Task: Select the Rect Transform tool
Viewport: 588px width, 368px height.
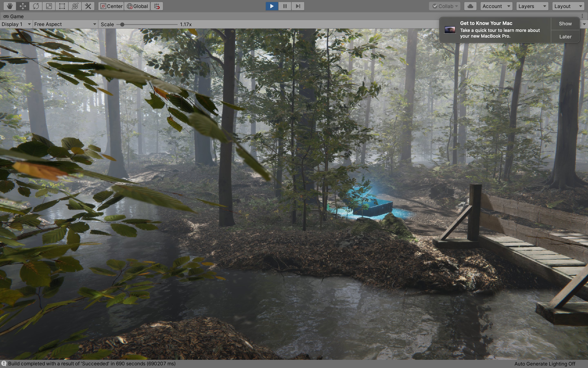Action: tap(62, 6)
